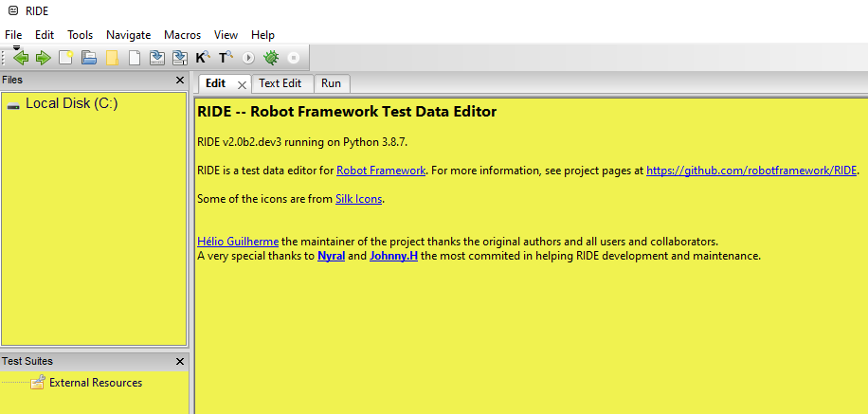
Task: Open the Macros menu
Action: click(x=182, y=35)
